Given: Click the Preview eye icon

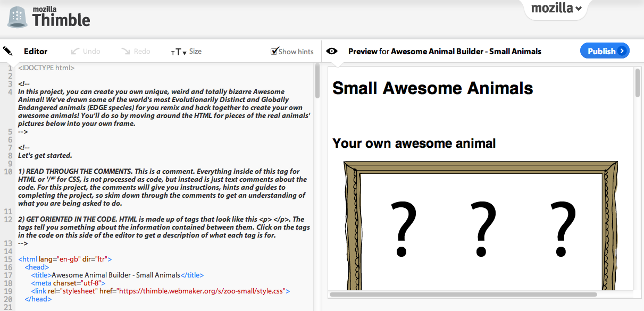Looking at the screenshot, I should pos(332,51).
